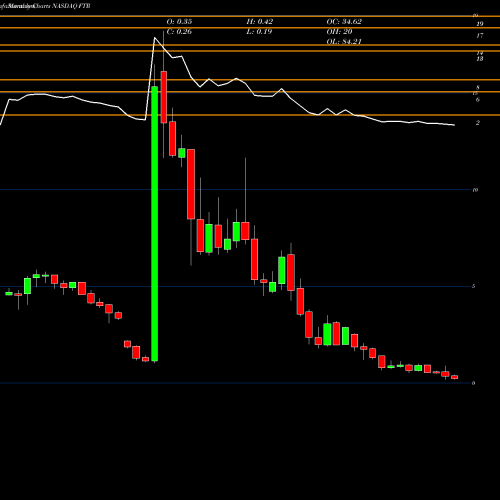Click the 'OL: 84.21' readout
Screen dimensions: 500x500
tap(344, 42)
